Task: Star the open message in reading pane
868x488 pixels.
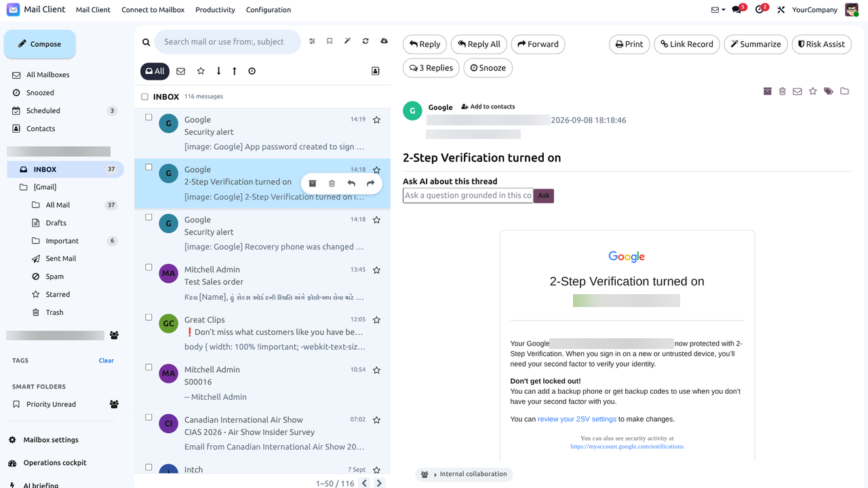Action: point(813,91)
